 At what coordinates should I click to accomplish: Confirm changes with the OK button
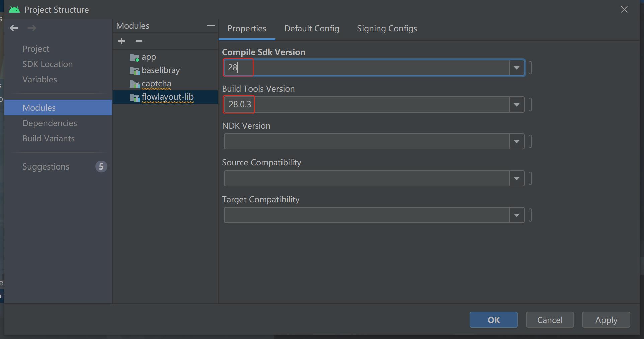(x=494, y=320)
